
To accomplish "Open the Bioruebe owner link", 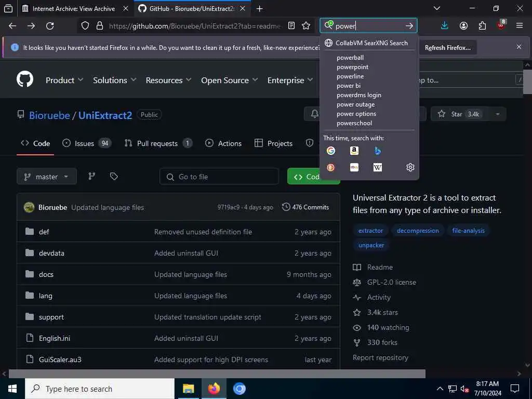I will tap(49, 115).
